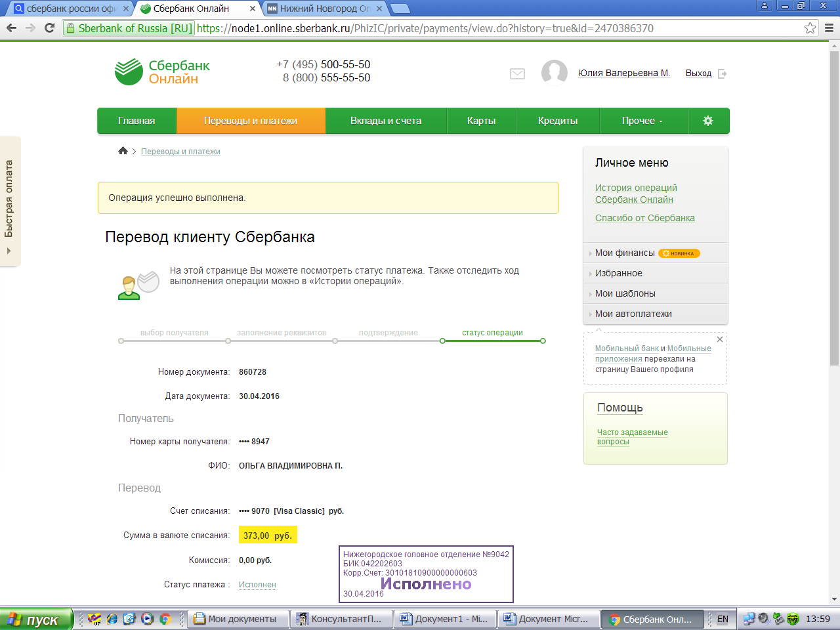Close the сбербанк россии browser tab
840x630 pixels.
[126, 9]
